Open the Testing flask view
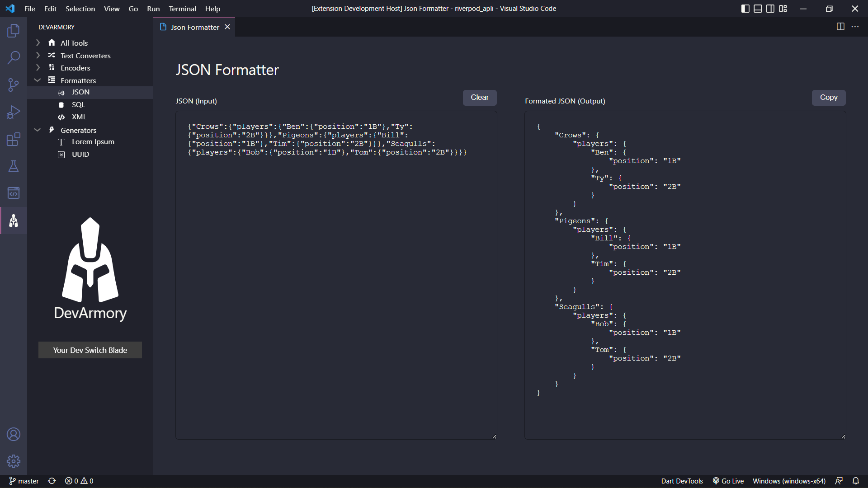 pos(14,166)
